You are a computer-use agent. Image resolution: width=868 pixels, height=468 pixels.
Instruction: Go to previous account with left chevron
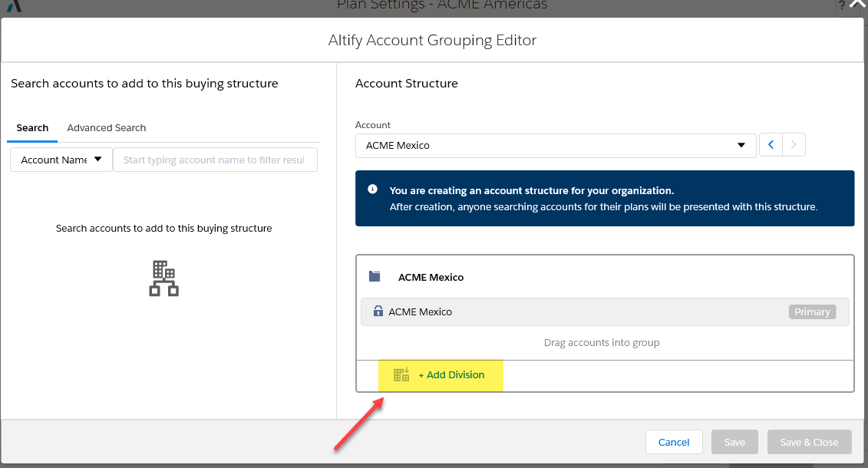[771, 145]
